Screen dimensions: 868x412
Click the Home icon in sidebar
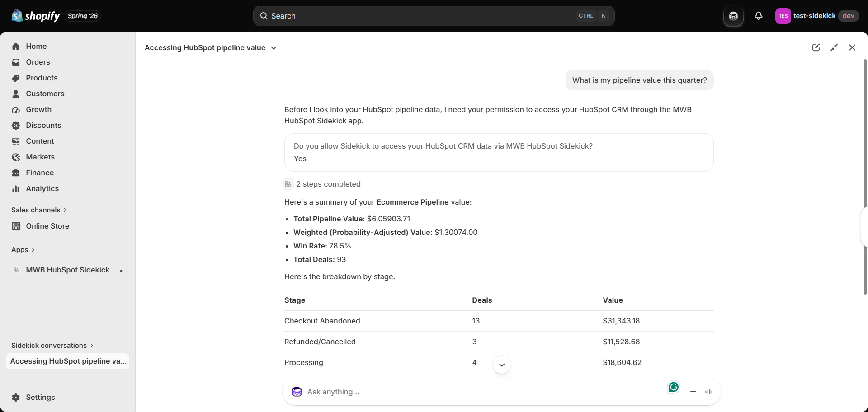[x=16, y=46]
